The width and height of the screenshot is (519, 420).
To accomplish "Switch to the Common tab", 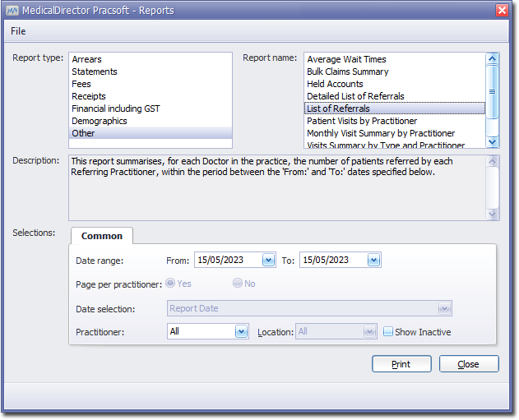I will (102, 236).
